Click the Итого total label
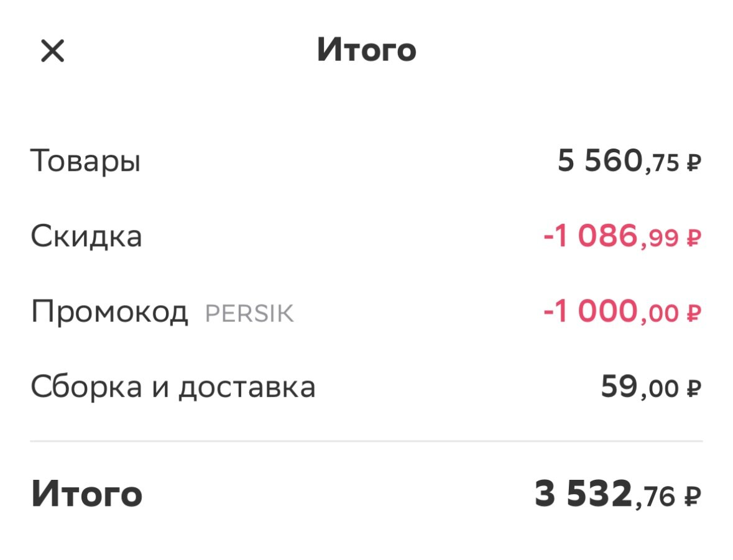The image size is (733, 560). 87,495
